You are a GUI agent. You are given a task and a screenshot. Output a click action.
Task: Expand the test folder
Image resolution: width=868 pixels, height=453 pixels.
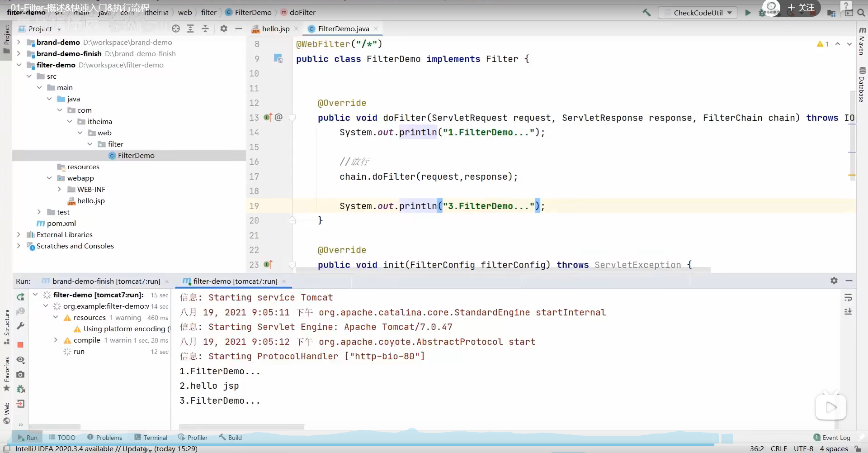(39, 212)
